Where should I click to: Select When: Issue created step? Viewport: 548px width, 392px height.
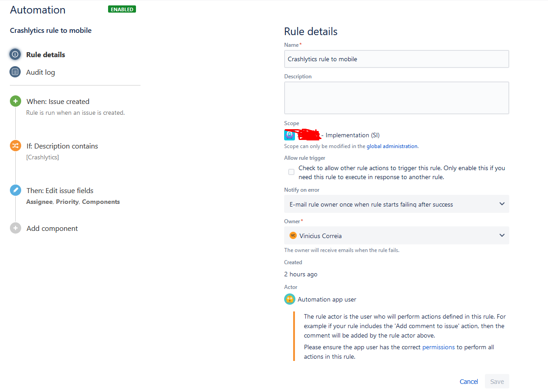tap(58, 101)
